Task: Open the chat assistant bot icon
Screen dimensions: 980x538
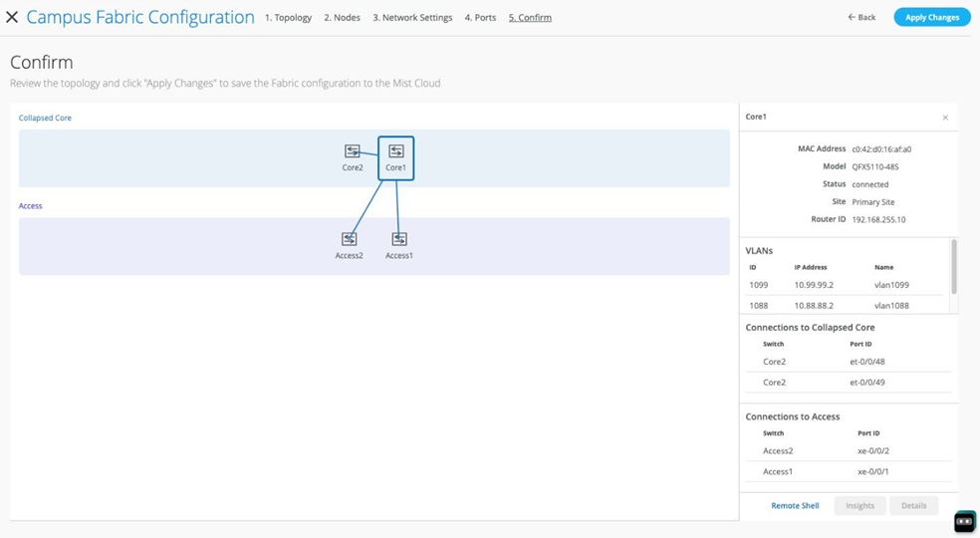Action: point(964,521)
